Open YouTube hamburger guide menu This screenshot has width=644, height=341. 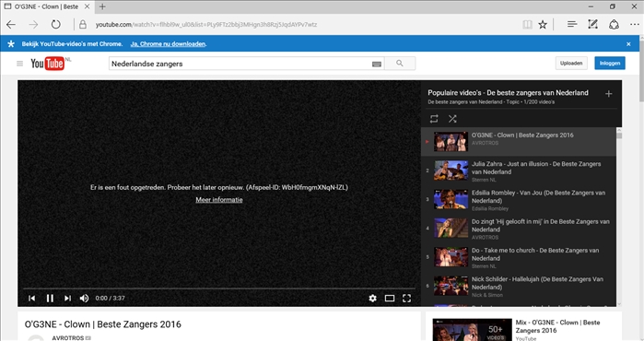19,64
